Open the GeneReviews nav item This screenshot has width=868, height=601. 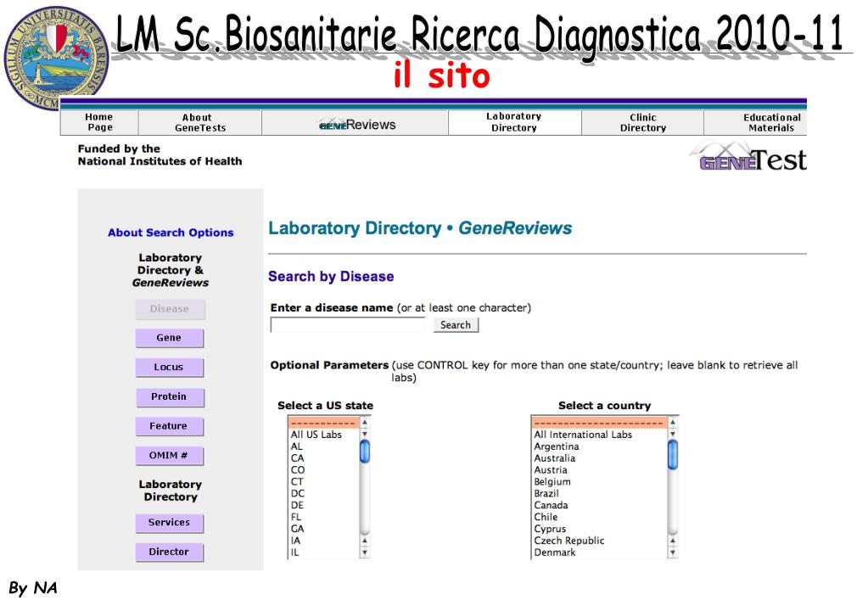(x=356, y=124)
